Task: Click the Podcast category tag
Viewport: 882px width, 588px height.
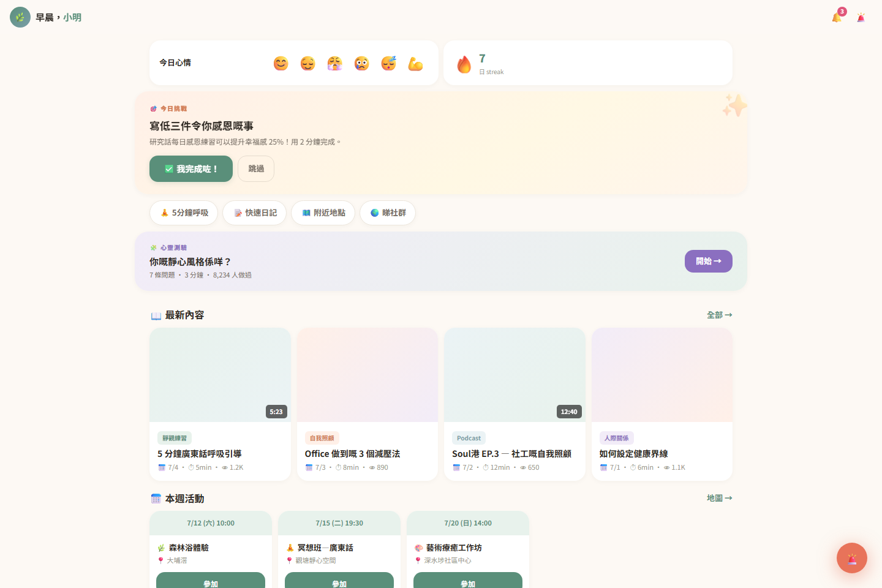Action: pos(469,438)
